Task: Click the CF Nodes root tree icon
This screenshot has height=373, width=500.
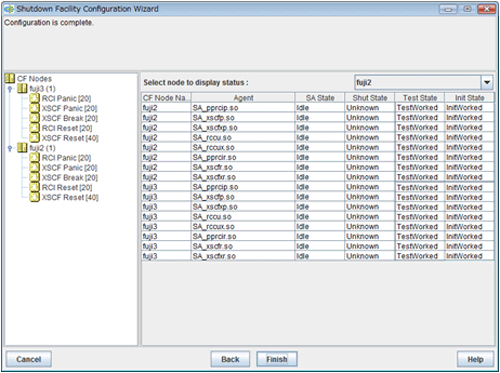Action: click(10, 79)
